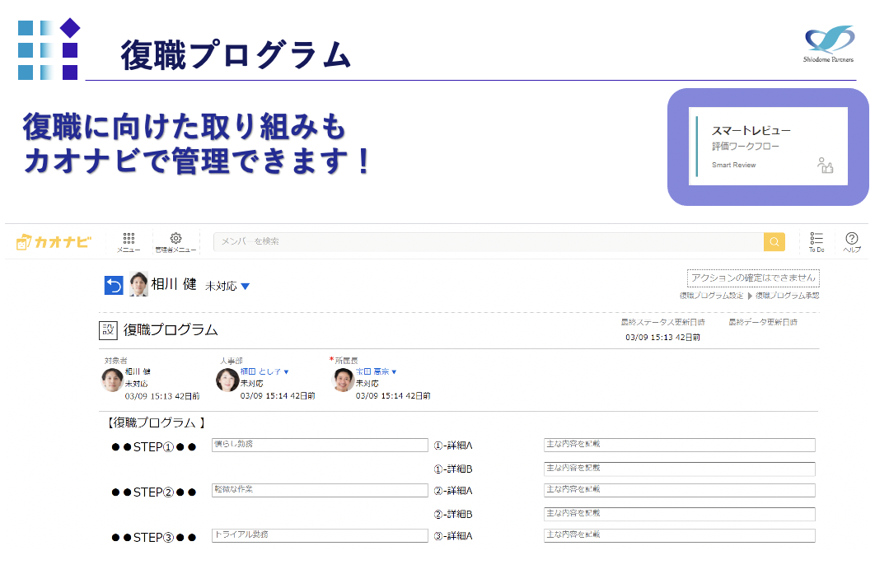Select the 復職プログラム設定 workflow step
This screenshot has height=588, width=875.
[x=711, y=296]
